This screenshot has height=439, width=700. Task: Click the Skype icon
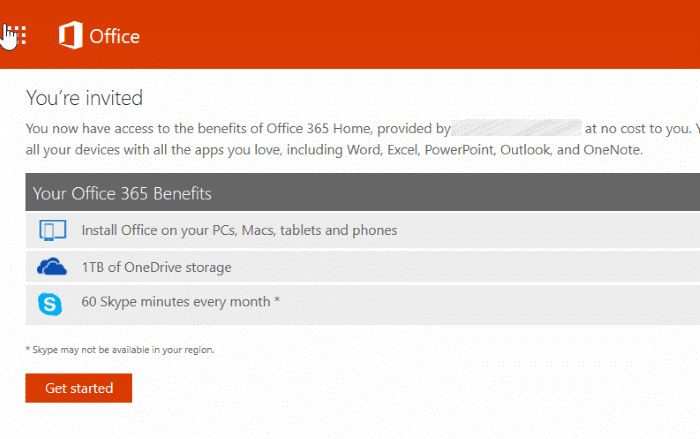pos(50,304)
